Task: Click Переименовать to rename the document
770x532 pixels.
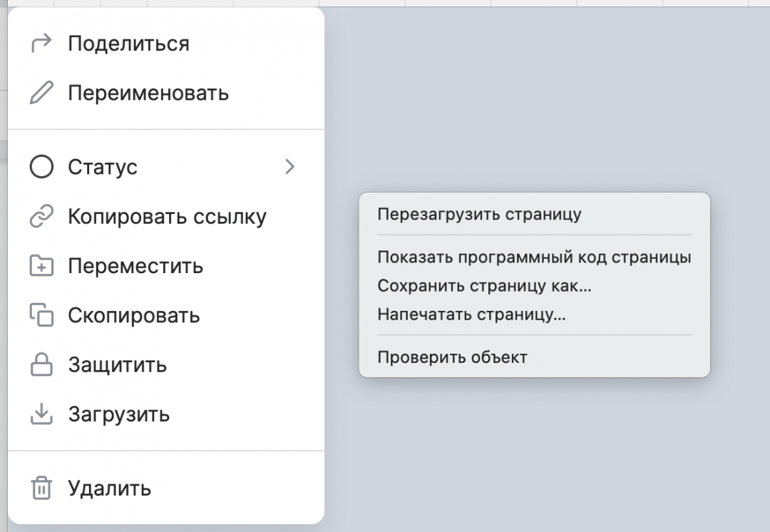Action: pyautogui.click(x=149, y=93)
